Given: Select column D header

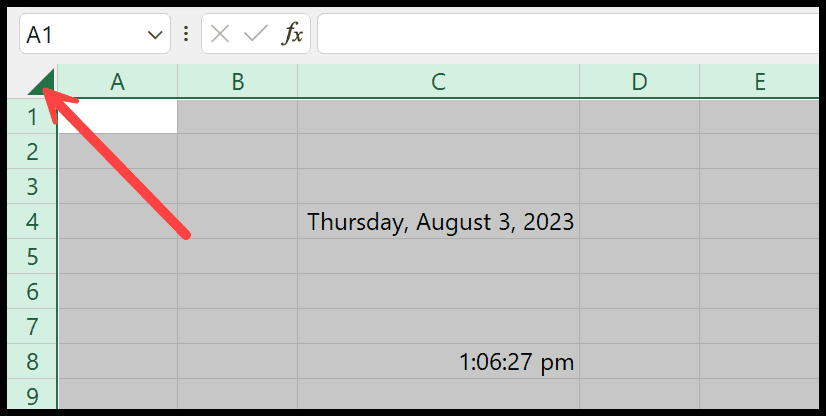Looking at the screenshot, I should pos(640,82).
